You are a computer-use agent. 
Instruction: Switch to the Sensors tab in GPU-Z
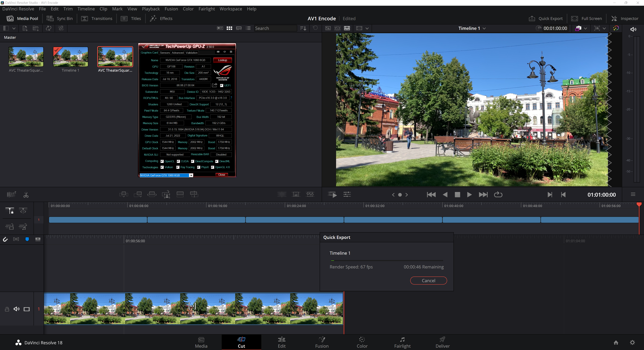(x=165, y=53)
